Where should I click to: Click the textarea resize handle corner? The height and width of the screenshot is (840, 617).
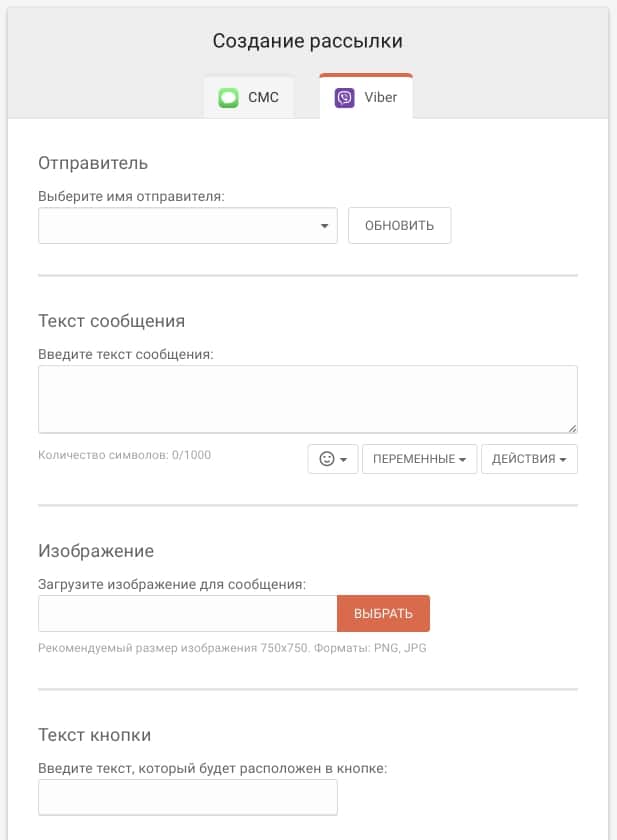[572, 427]
